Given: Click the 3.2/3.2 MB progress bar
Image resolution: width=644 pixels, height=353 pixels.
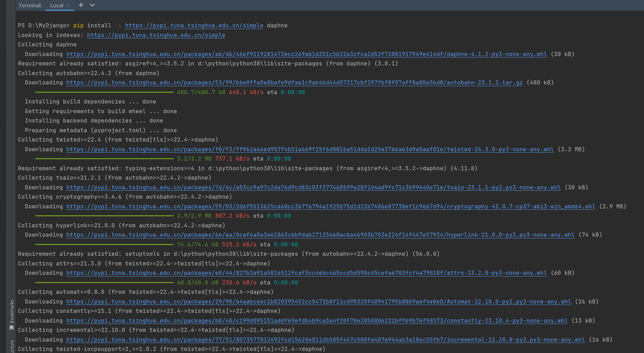Looking at the screenshot, I should pos(104,159).
